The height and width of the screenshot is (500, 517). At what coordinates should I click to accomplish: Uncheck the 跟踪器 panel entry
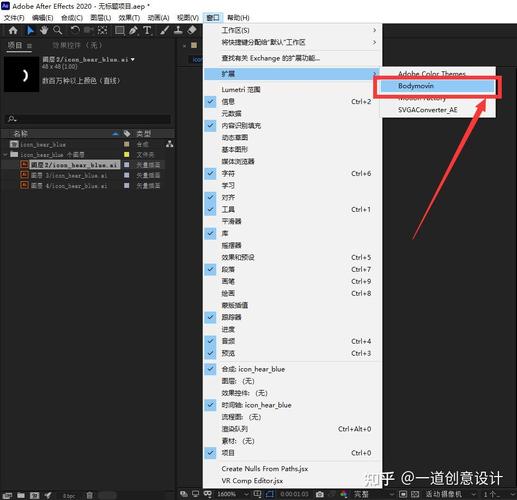click(293, 317)
